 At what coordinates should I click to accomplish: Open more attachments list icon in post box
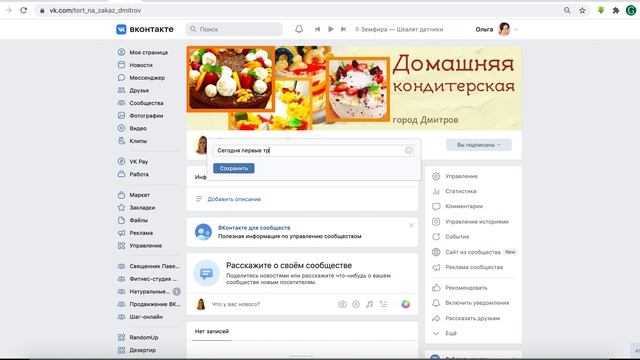(383, 304)
